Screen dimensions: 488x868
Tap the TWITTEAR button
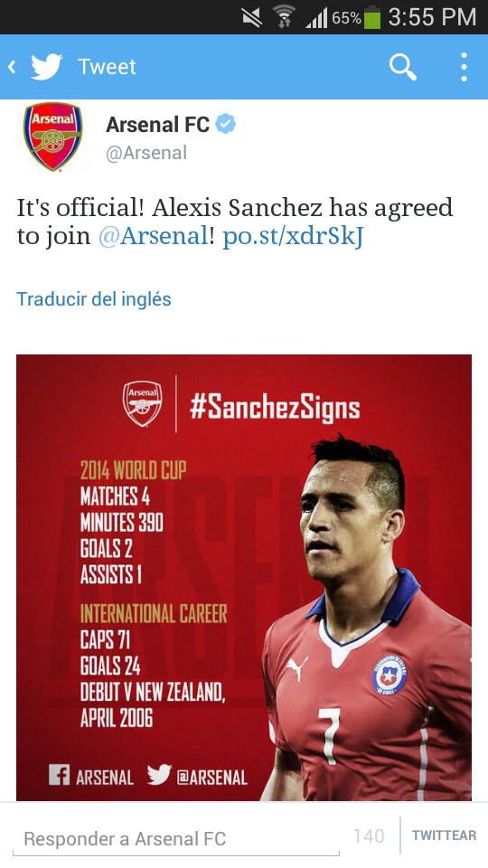click(445, 835)
